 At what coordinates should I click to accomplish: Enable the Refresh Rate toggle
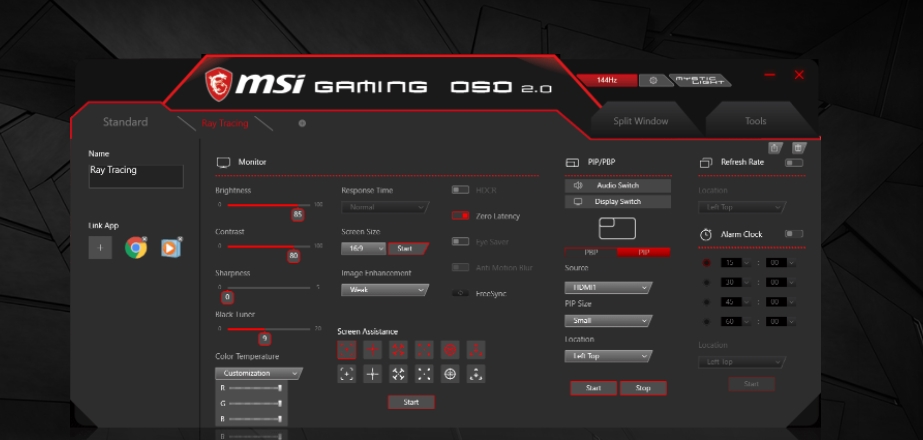(x=794, y=162)
